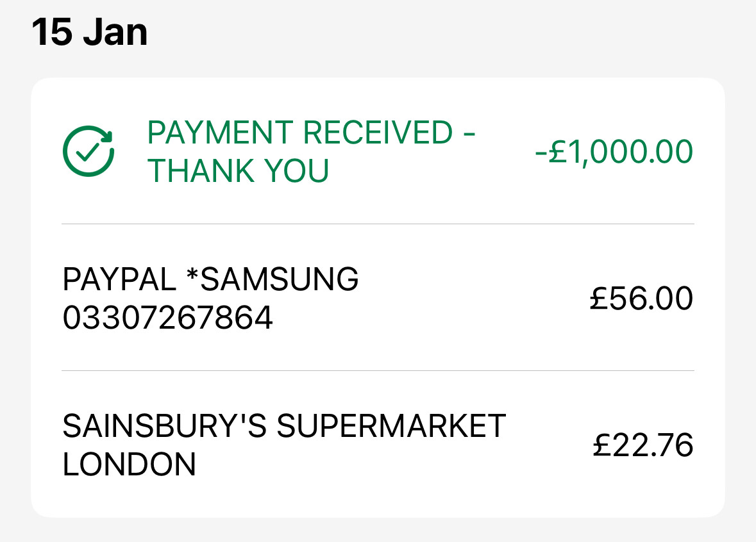Open the PAYMENT RECEIVED - THANK YOU transaction
This screenshot has width=756, height=542.
(378, 151)
